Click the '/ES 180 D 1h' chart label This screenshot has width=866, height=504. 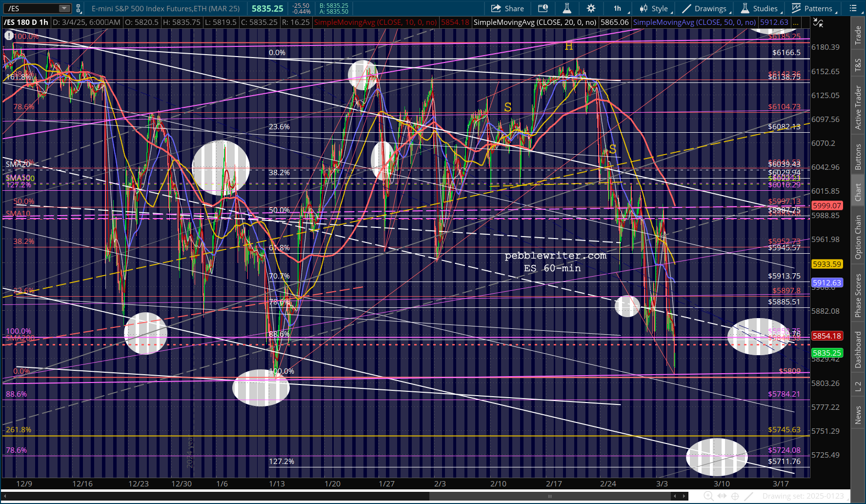(x=26, y=22)
